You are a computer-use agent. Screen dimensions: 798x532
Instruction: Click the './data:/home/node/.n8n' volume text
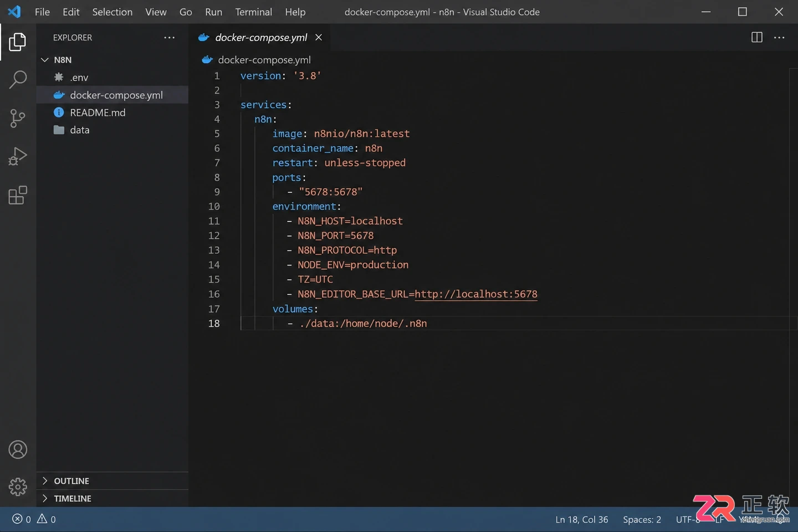click(x=363, y=324)
